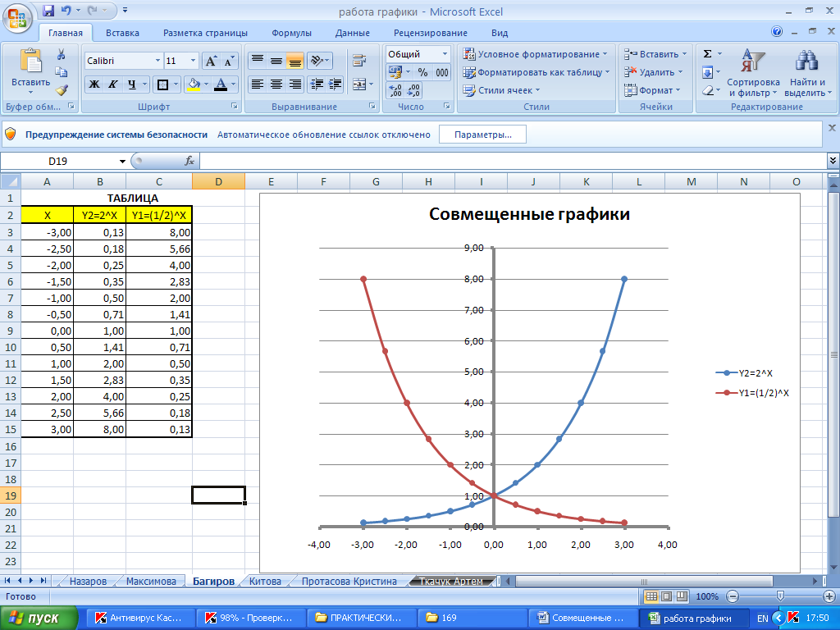
Task: Switch to sheet tab Китова
Action: pyautogui.click(x=265, y=582)
